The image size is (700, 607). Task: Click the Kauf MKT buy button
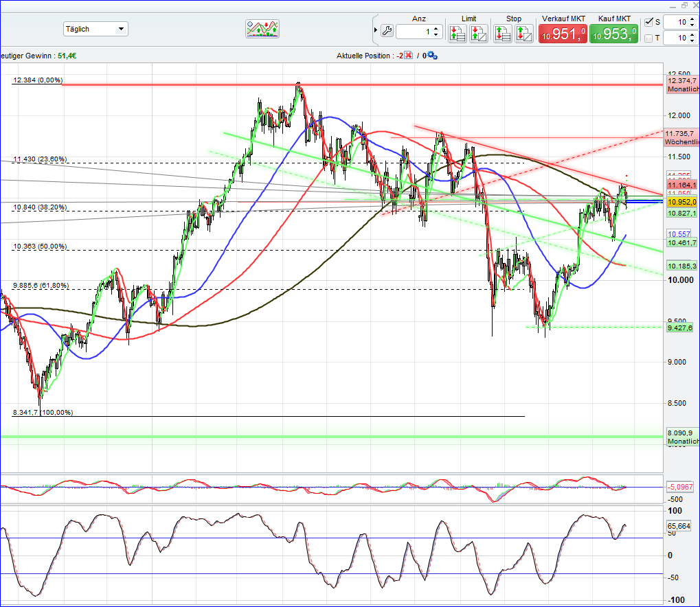tap(613, 32)
